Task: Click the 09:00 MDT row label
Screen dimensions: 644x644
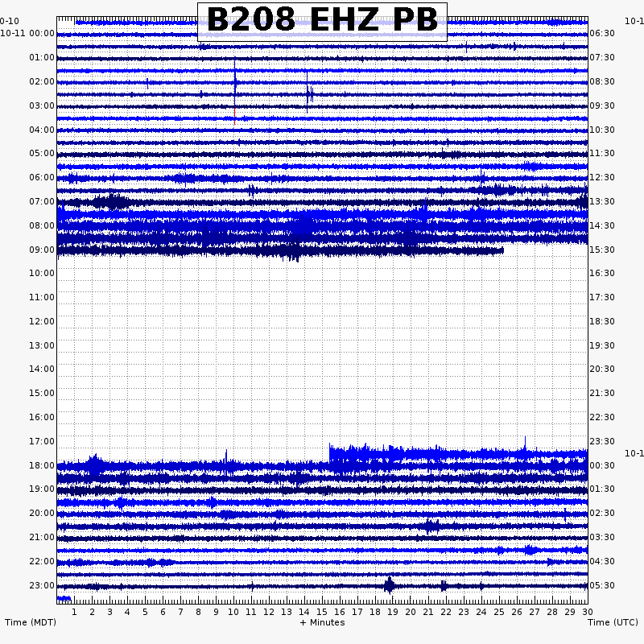Action: coord(42,250)
